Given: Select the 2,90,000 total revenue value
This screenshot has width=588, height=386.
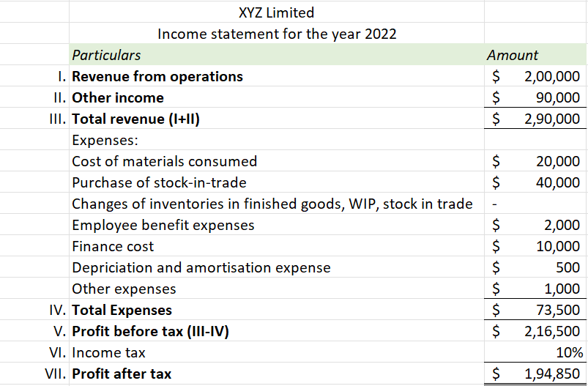Looking at the screenshot, I should click(x=551, y=119).
